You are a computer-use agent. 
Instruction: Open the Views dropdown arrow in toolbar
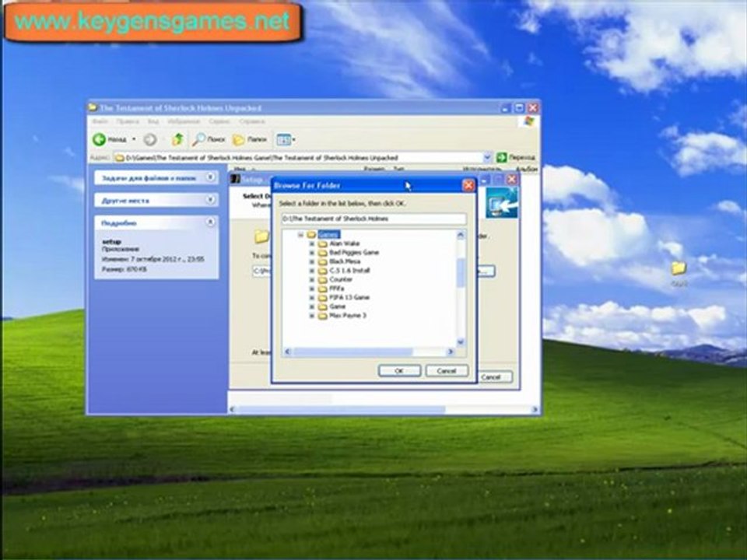pyautogui.click(x=293, y=139)
